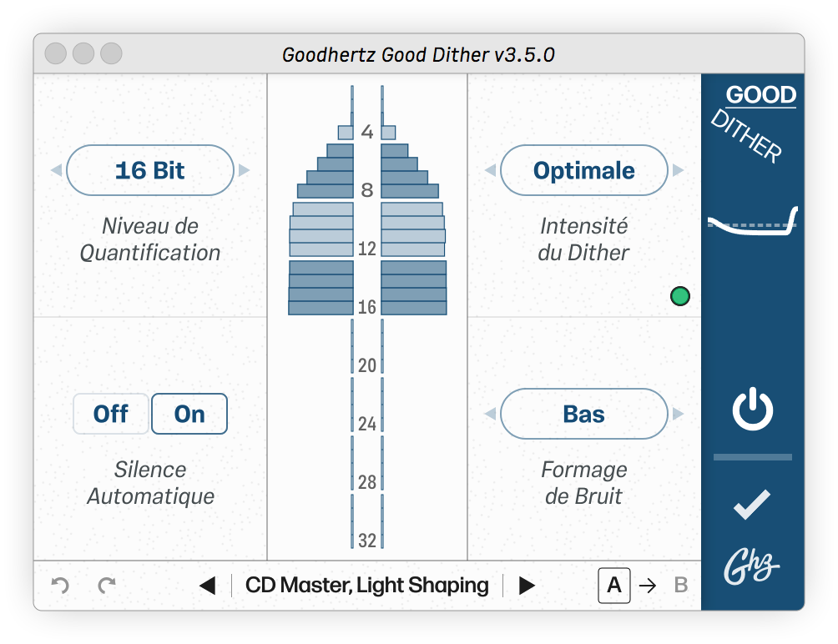Close the Good Dither window

[56, 53]
